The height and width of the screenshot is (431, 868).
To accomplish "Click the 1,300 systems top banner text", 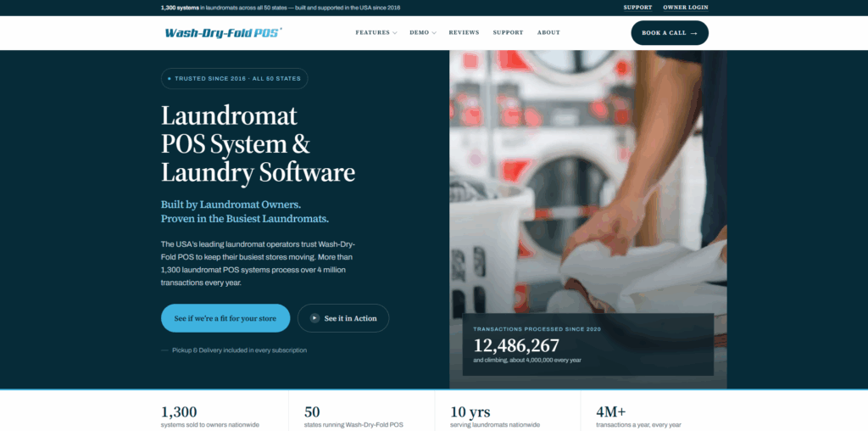I will [281, 8].
